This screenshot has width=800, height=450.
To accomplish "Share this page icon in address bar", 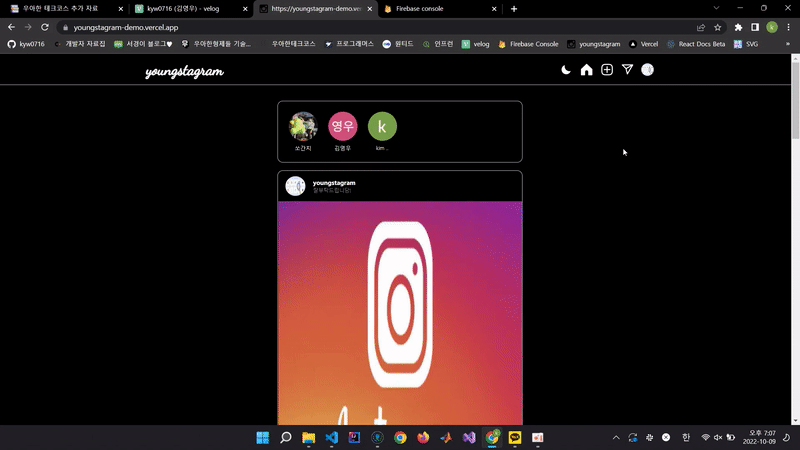I will click(701, 28).
